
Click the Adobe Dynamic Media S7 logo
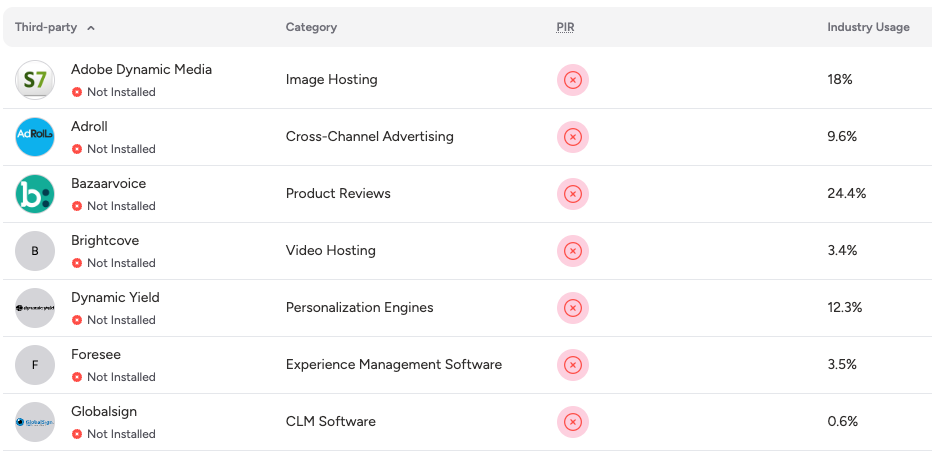click(35, 80)
